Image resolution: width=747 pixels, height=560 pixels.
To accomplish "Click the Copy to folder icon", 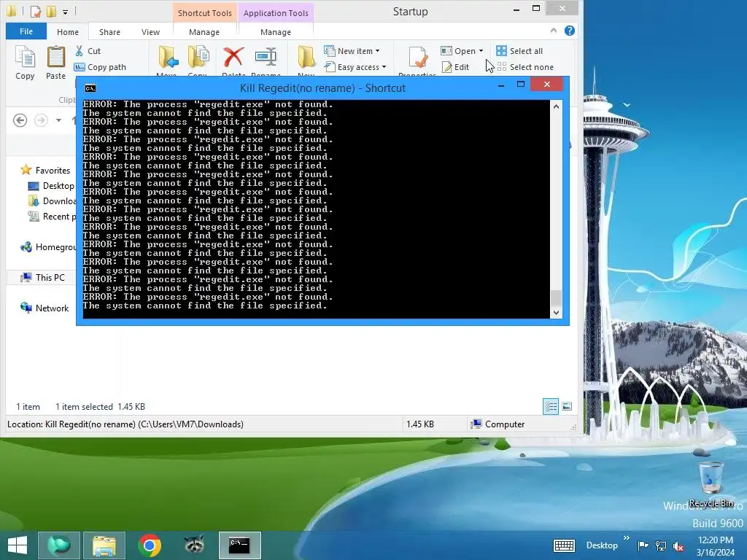I will 198,58.
